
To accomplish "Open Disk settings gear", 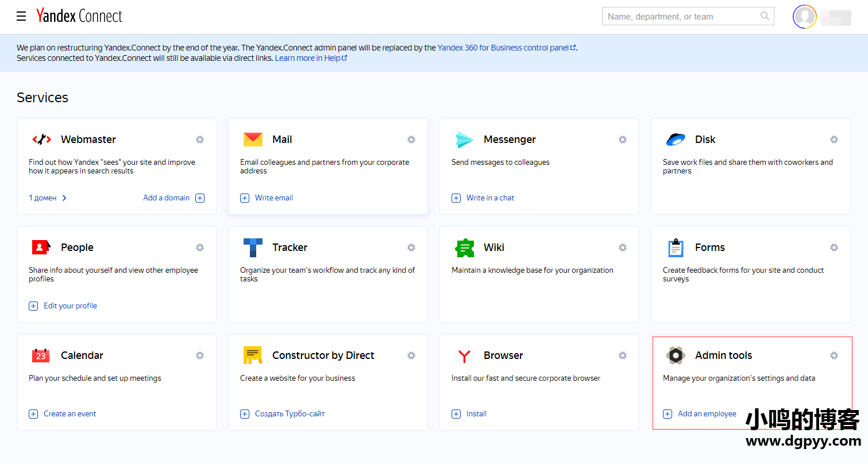I will (834, 140).
